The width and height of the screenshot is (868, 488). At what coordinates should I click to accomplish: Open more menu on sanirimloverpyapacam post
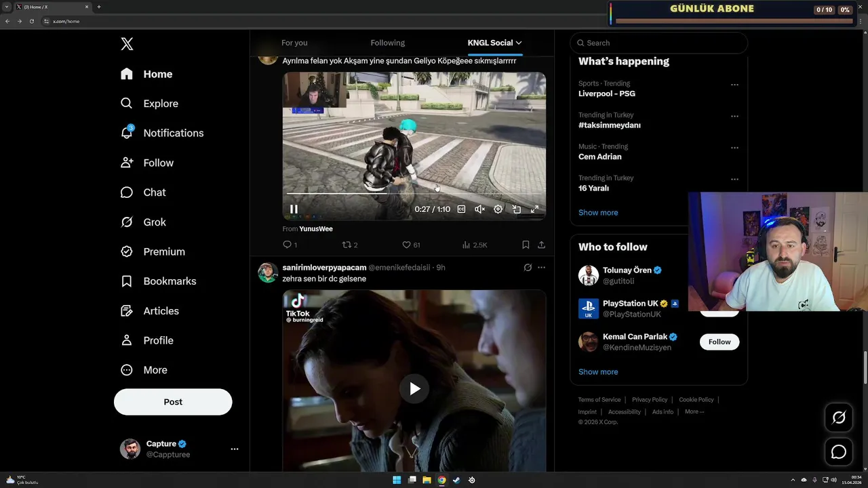(x=541, y=268)
